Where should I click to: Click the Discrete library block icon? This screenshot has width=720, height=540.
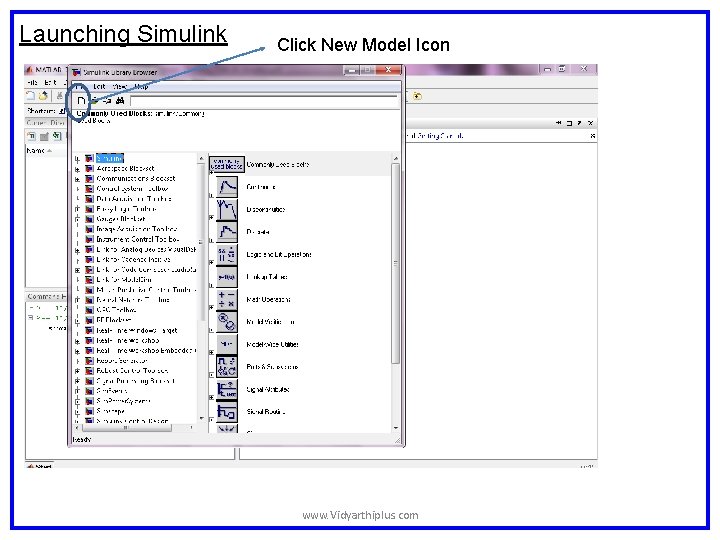[x=227, y=232]
